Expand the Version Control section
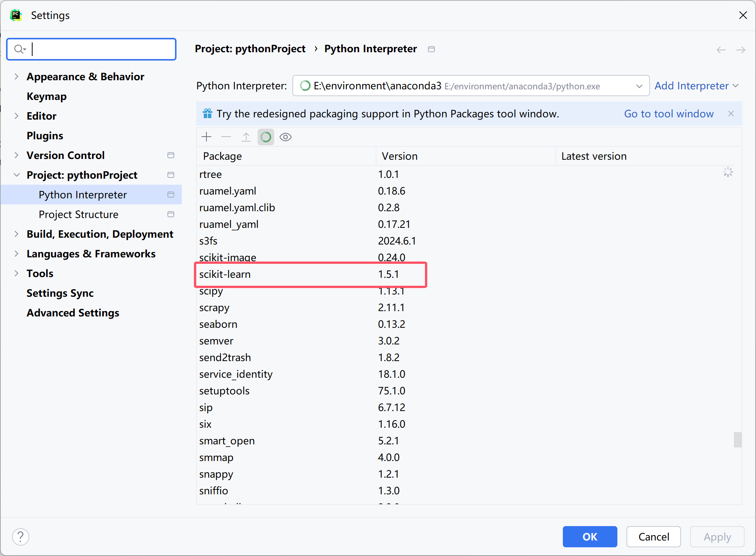756x556 pixels. [16, 155]
